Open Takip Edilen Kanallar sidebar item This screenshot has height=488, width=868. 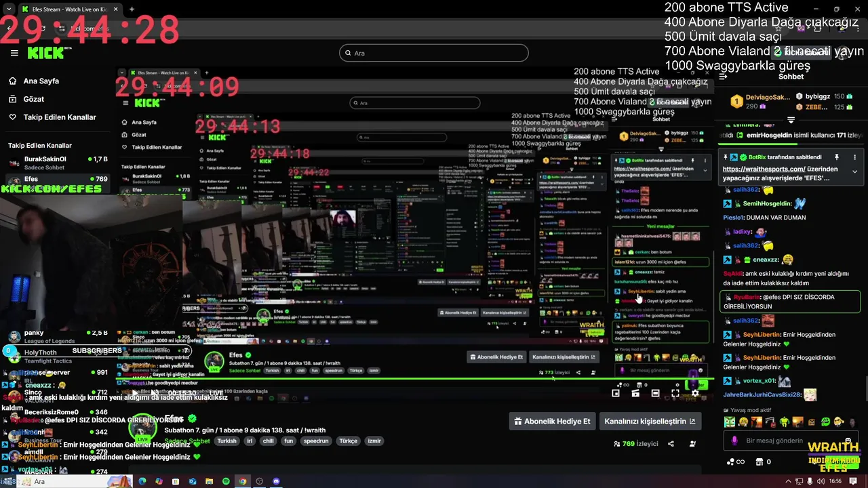click(x=60, y=117)
